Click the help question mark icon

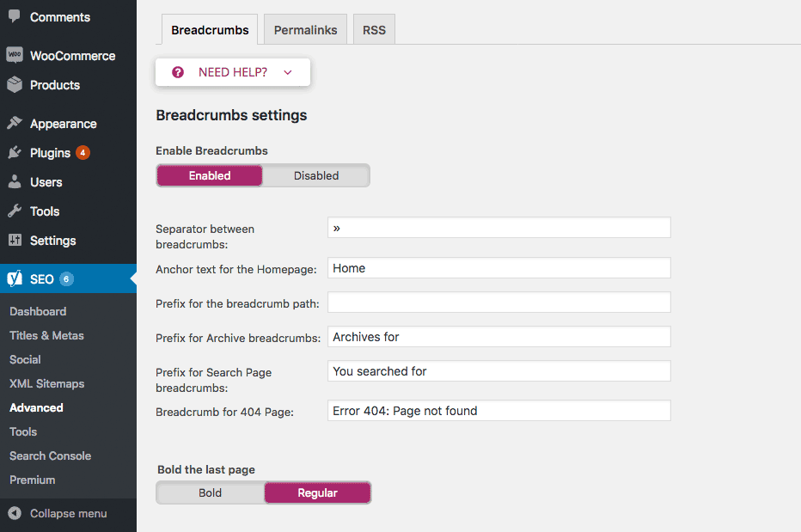(178, 72)
